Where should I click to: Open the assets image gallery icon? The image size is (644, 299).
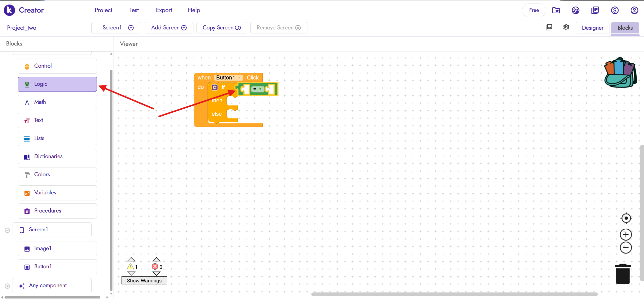click(549, 27)
